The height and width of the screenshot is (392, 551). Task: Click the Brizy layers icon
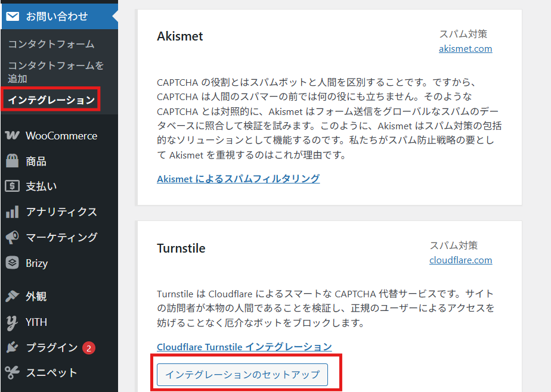[12, 263]
